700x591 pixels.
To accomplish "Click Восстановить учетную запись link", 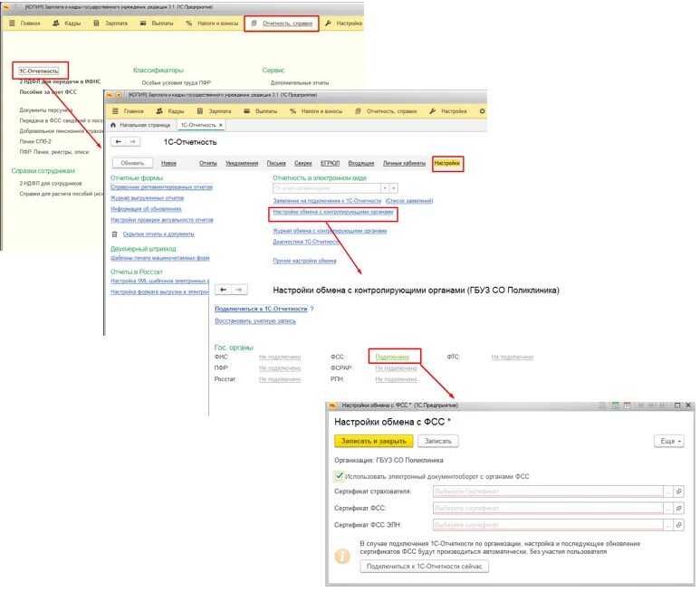I will point(255,321).
